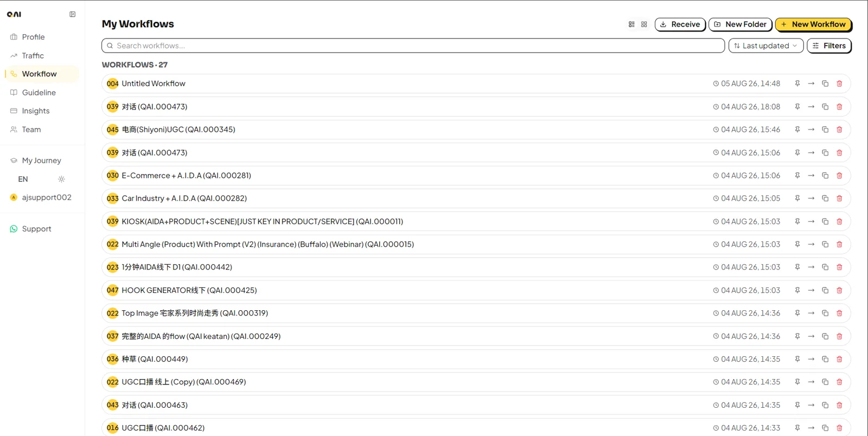Select the Workflow sidebar item
The width and height of the screenshot is (868, 436).
pyautogui.click(x=41, y=74)
